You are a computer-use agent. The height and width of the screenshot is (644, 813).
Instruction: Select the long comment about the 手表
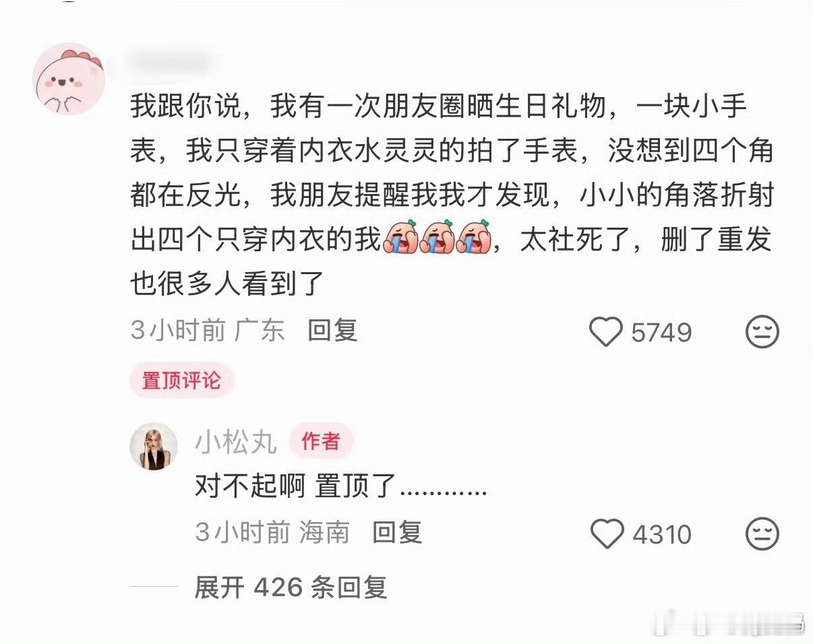coord(451,196)
